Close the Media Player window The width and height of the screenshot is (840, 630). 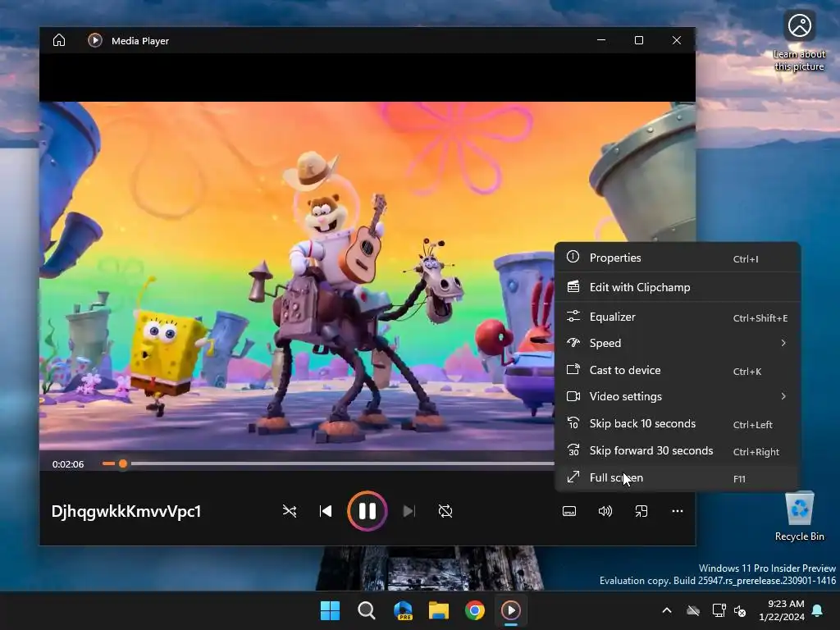[x=677, y=40]
